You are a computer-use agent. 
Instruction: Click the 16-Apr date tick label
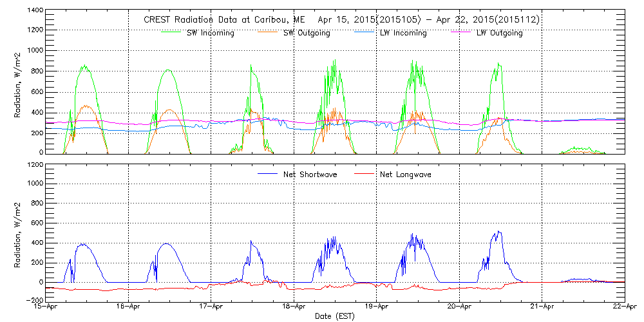pos(129,307)
